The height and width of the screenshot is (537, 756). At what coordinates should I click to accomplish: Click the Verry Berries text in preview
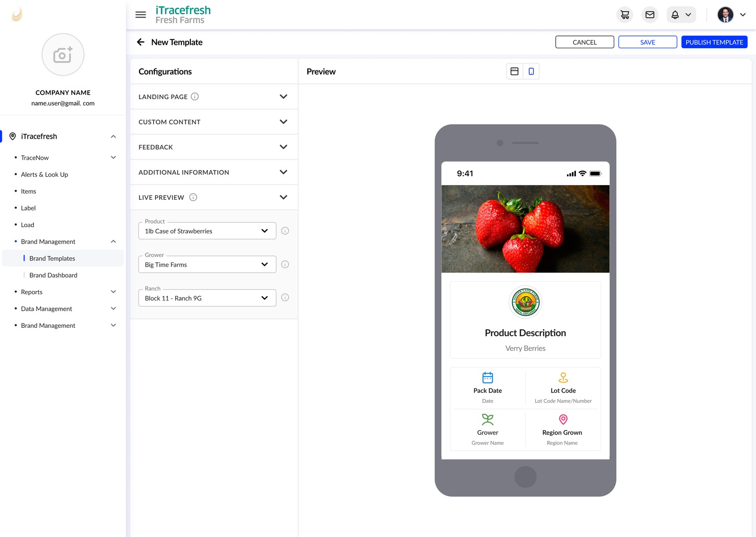pos(525,348)
